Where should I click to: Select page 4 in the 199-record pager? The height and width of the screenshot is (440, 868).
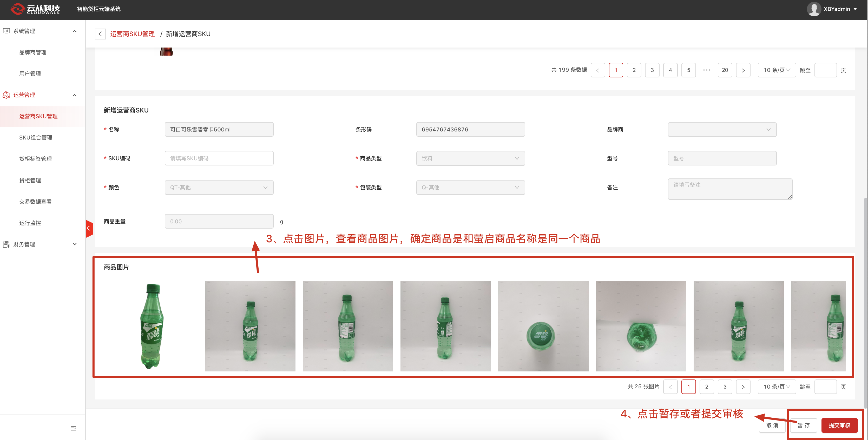670,70
